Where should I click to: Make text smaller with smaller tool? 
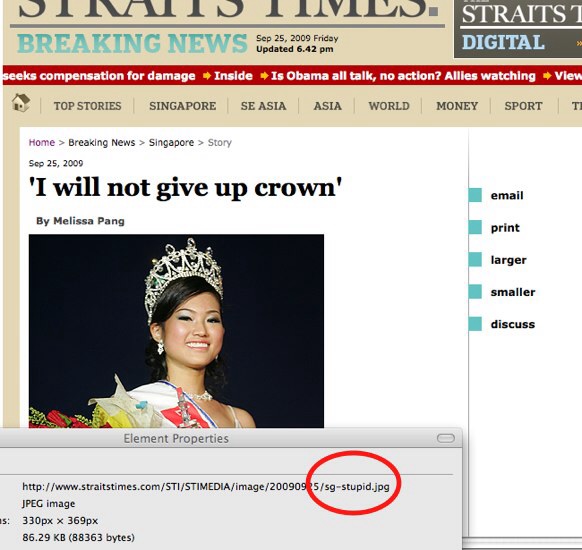513,292
